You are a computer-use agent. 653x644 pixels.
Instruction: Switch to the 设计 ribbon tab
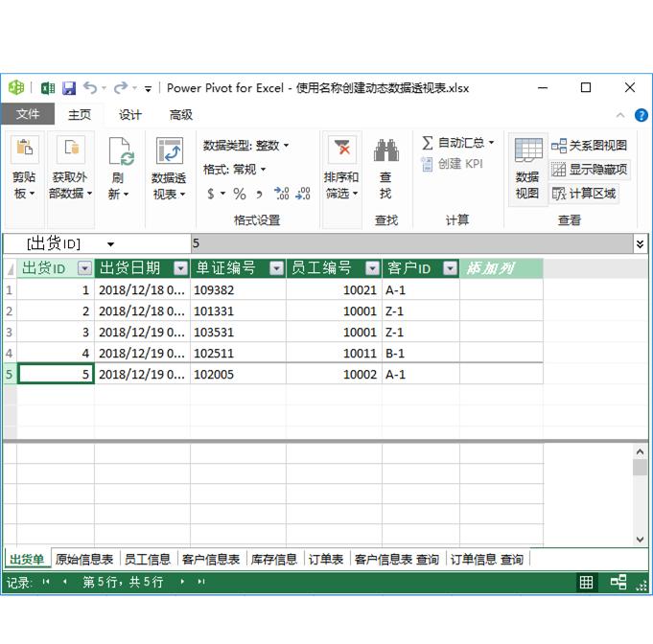coord(130,114)
